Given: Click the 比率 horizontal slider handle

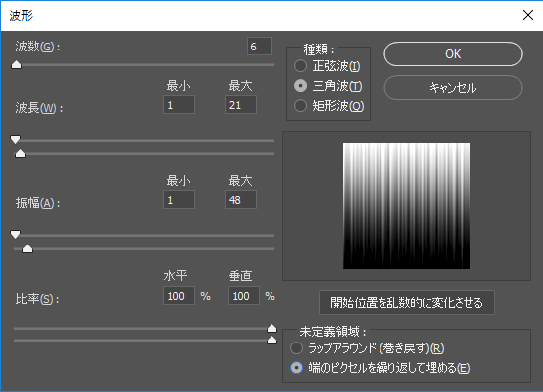Looking at the screenshot, I should [x=271, y=328].
